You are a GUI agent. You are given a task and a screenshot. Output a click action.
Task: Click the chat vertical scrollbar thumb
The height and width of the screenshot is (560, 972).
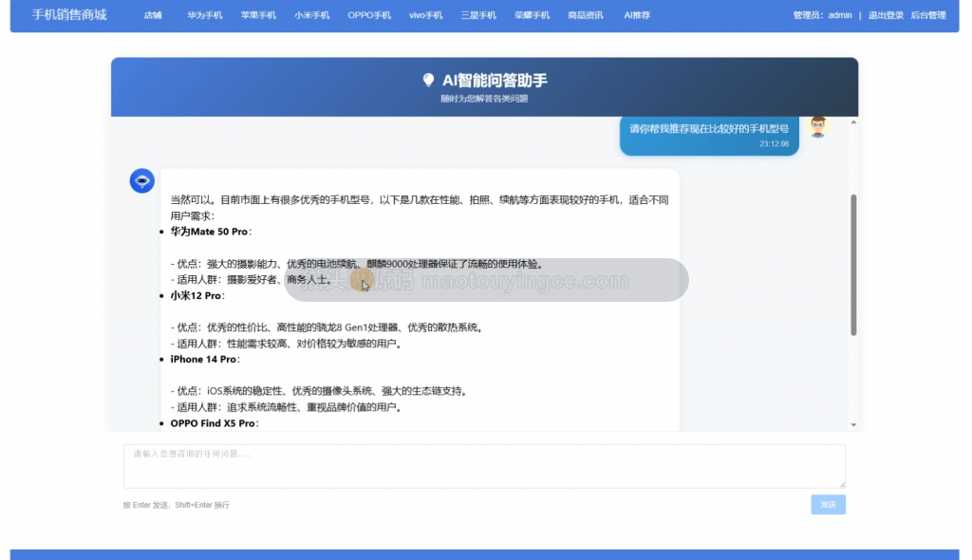click(x=853, y=265)
